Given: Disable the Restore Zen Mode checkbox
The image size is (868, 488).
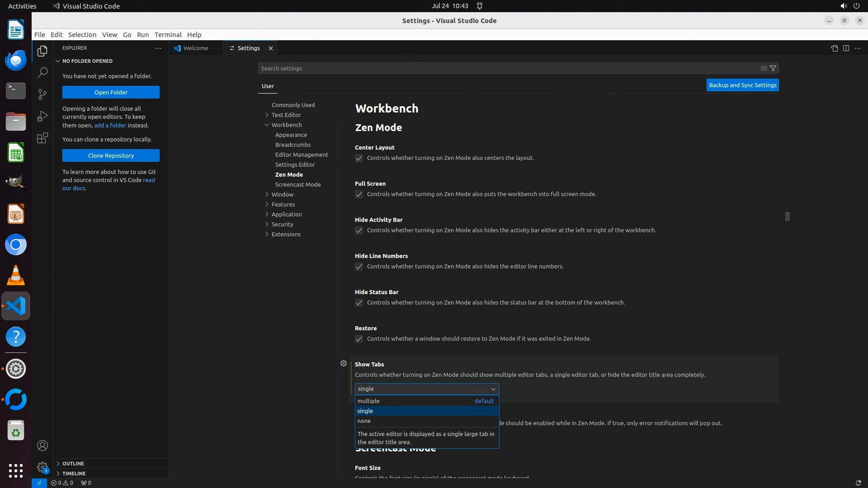Looking at the screenshot, I should click(359, 339).
